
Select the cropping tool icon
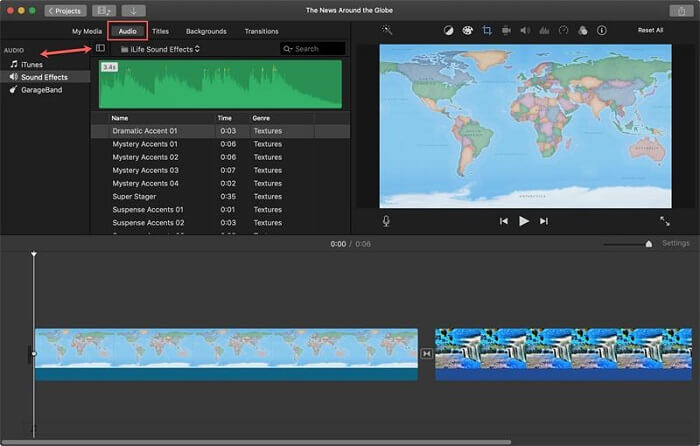tap(487, 30)
